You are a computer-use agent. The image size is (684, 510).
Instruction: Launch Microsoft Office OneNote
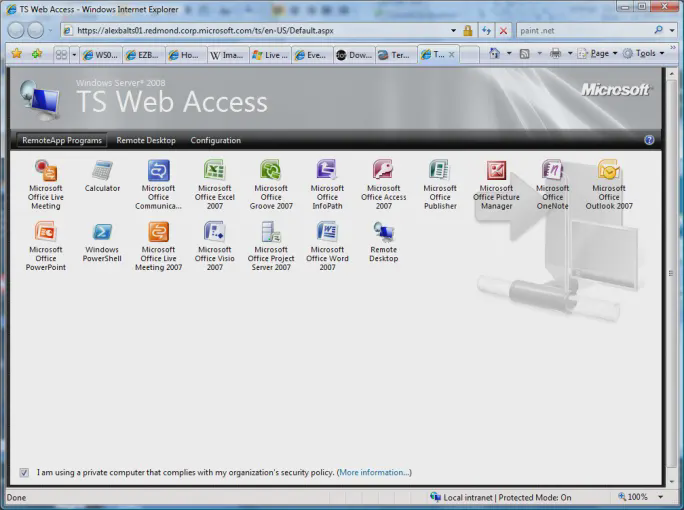click(552, 171)
